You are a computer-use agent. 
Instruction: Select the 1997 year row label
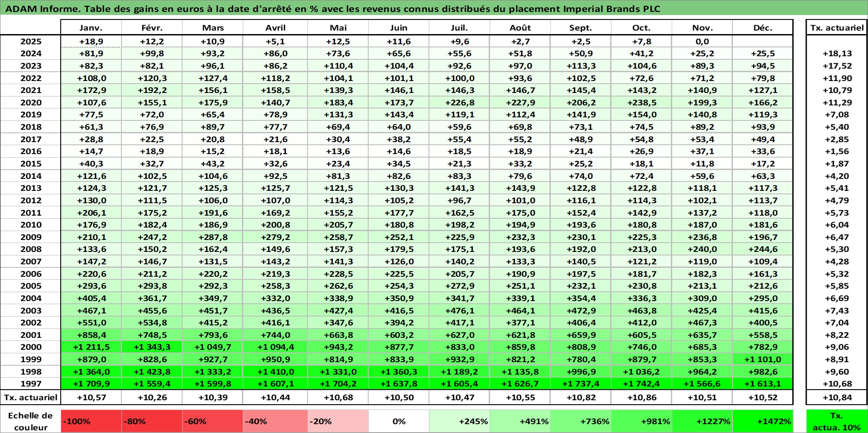point(31,384)
